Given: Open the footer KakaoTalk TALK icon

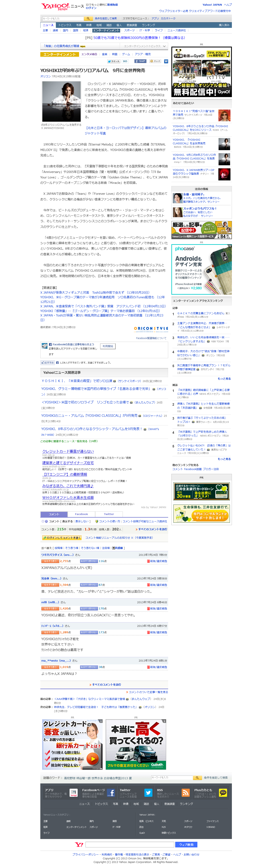Looking at the screenshot, I should [223, 793].
